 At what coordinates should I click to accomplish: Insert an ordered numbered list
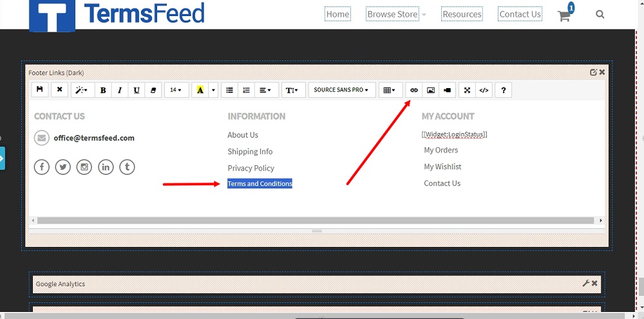(246, 90)
